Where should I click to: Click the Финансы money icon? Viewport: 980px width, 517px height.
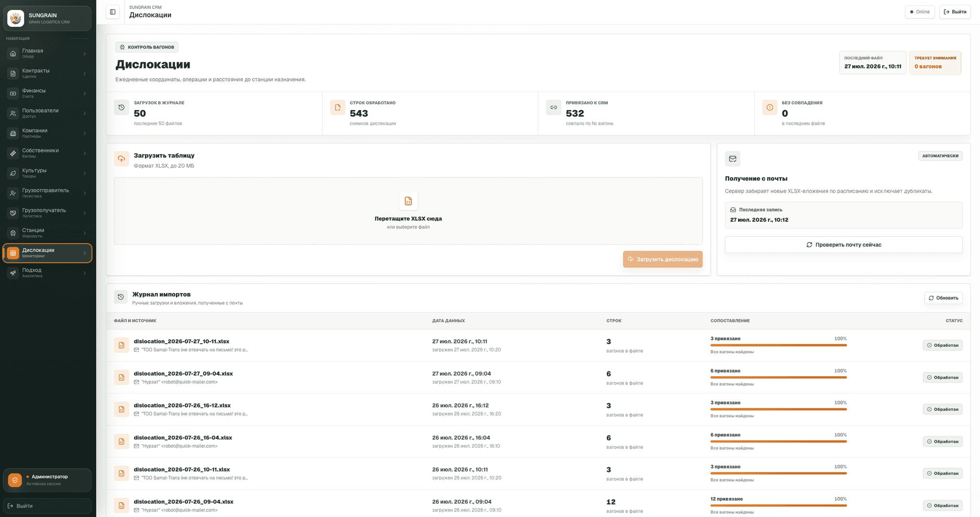pos(13,93)
